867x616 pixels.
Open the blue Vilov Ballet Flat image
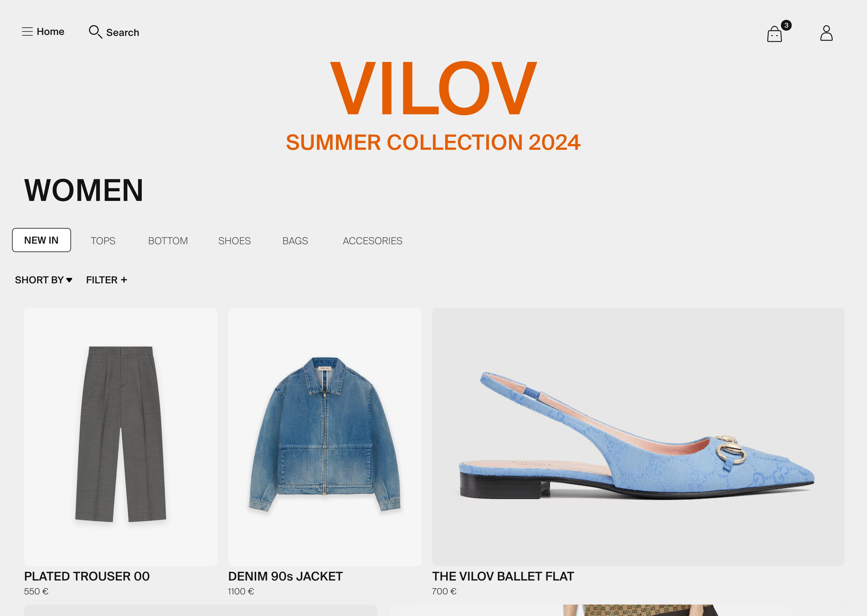(x=638, y=437)
